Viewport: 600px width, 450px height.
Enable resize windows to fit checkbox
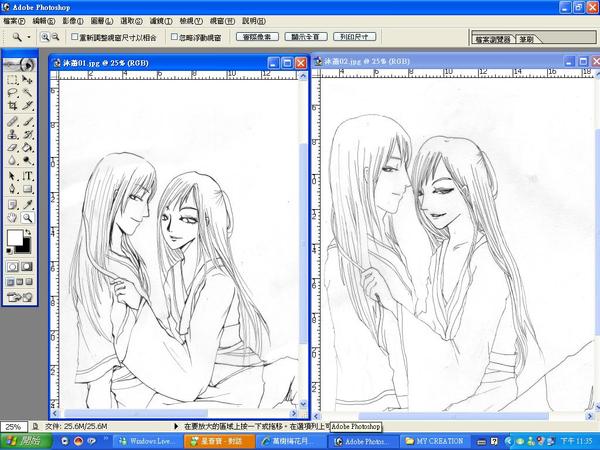(x=75, y=37)
